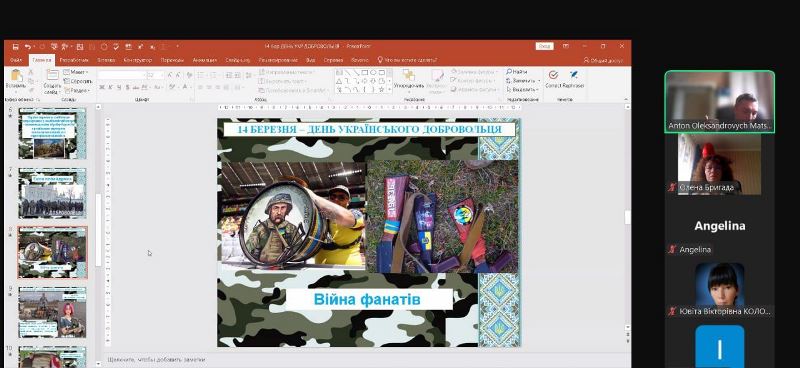This screenshot has height=368, width=800.
Task: Decrease the list indent level
Action: click(x=229, y=75)
